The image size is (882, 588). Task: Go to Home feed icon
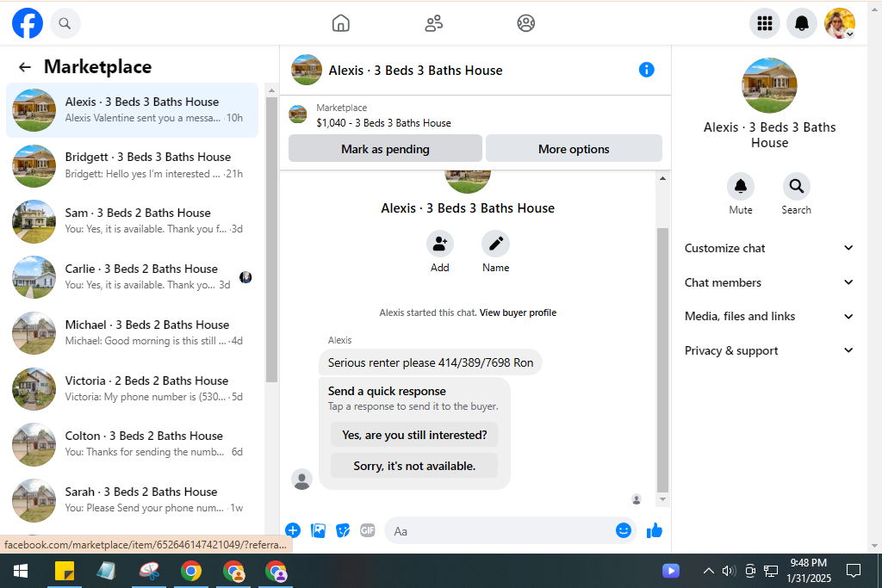click(341, 23)
